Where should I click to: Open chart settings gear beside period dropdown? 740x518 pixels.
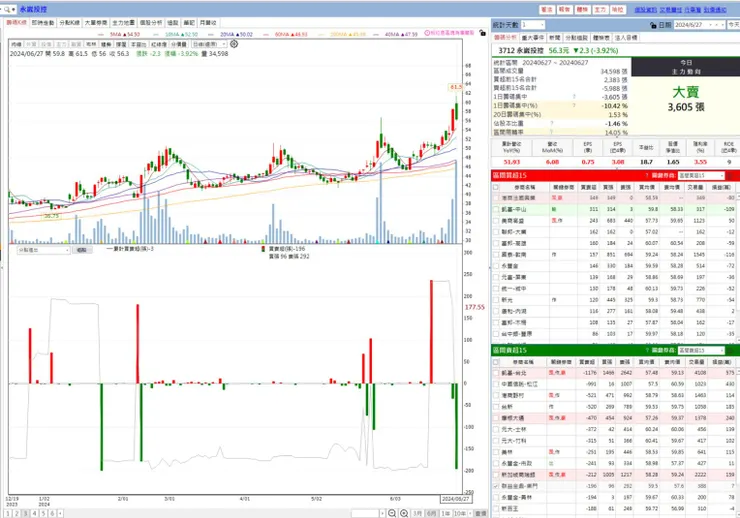(x=234, y=44)
